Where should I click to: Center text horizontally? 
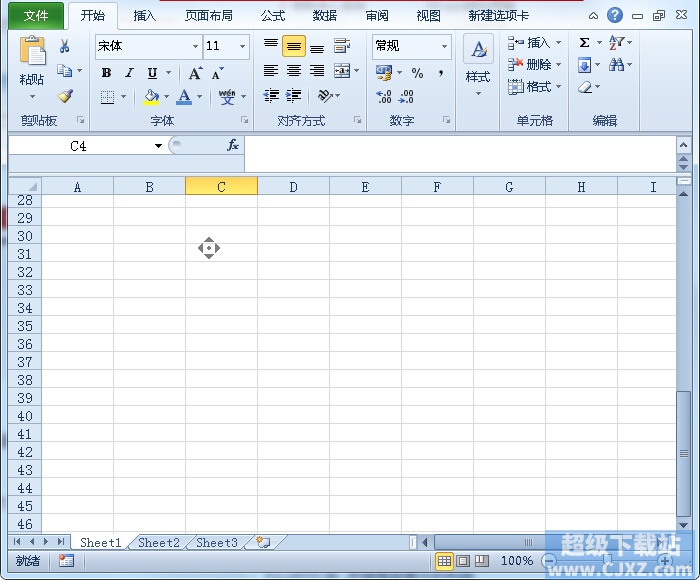(x=294, y=71)
